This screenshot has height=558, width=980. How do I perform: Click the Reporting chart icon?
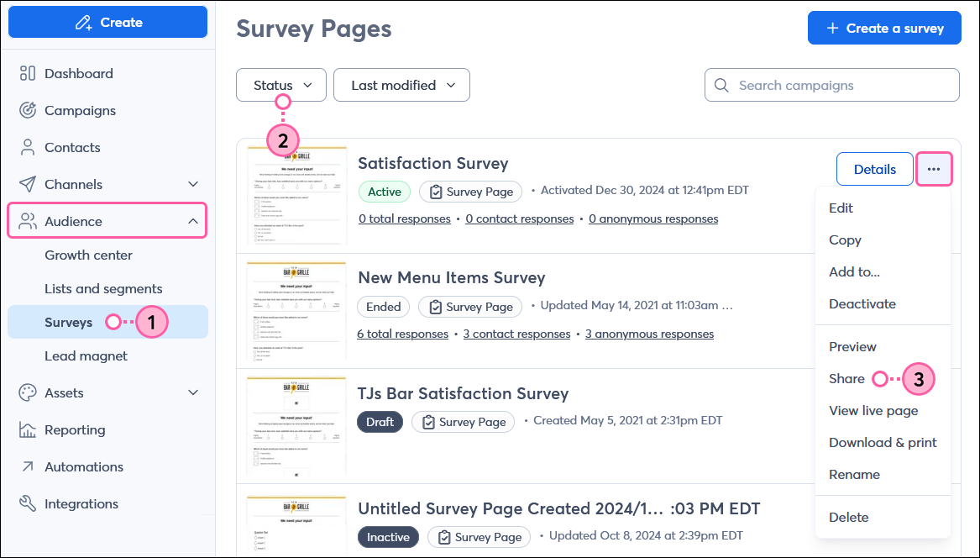coord(28,429)
